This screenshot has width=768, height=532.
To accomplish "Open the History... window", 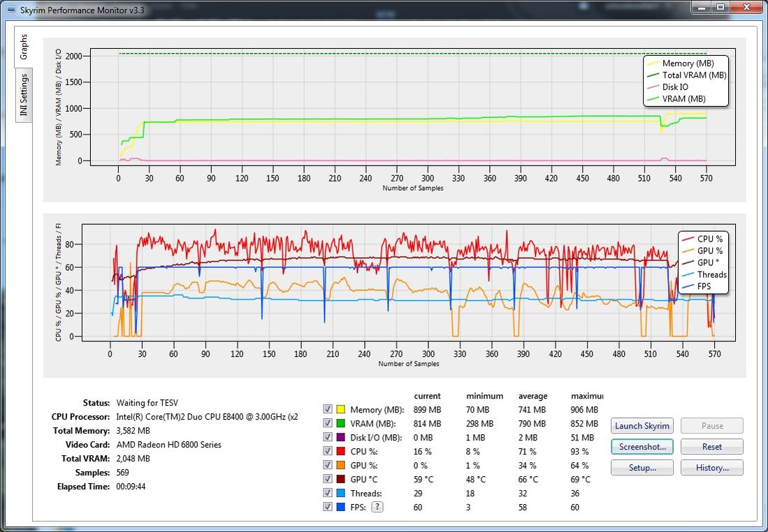I will (x=711, y=468).
